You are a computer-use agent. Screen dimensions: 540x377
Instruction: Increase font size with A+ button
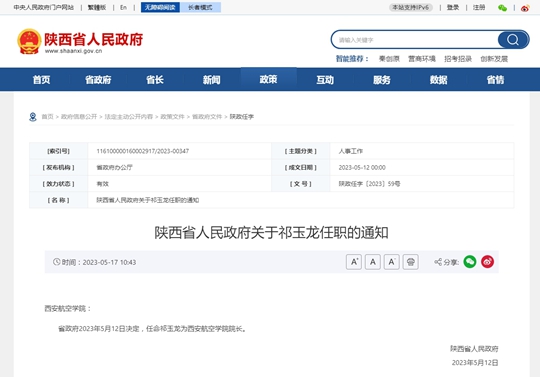click(x=354, y=262)
